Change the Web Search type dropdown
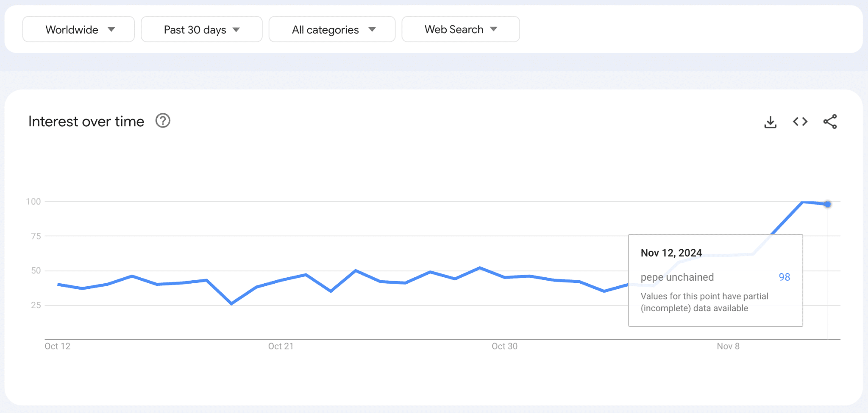This screenshot has height=413, width=868. [460, 30]
